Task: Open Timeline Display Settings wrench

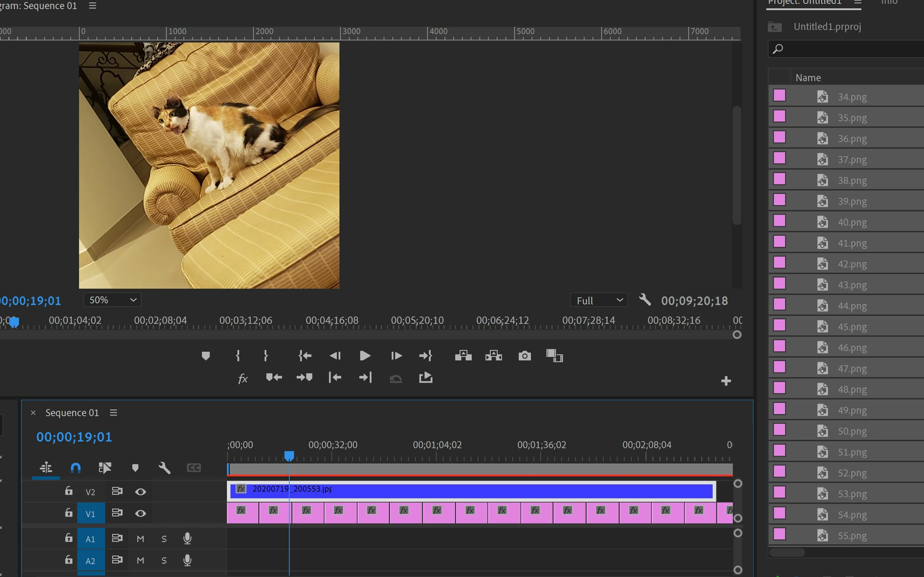Action: click(164, 467)
